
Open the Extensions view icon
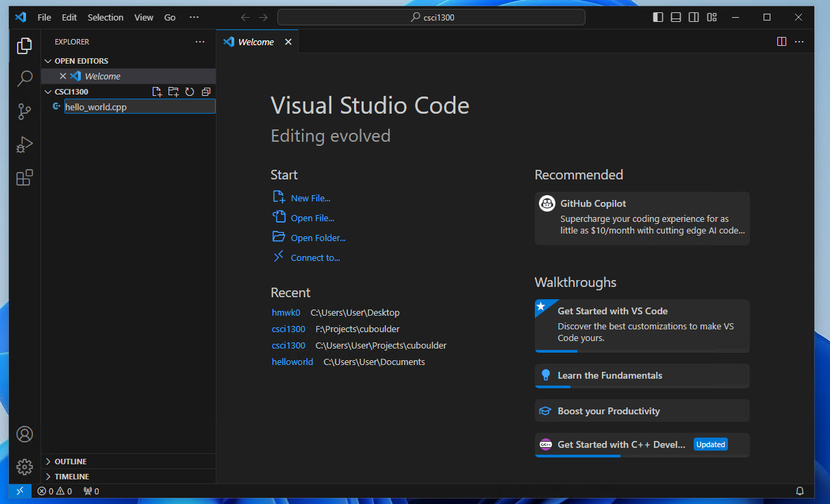pyautogui.click(x=25, y=177)
